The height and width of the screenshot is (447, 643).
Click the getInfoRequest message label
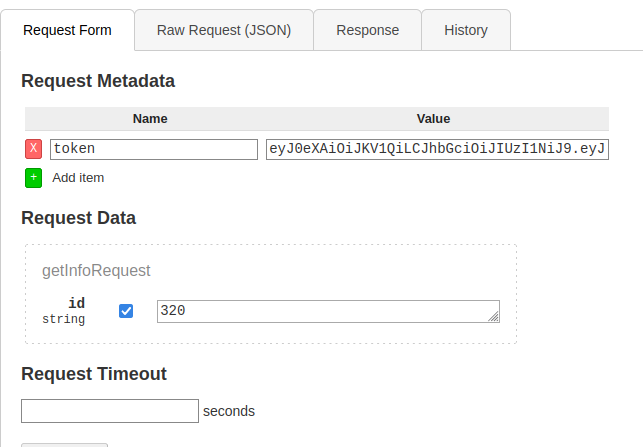tap(96, 271)
